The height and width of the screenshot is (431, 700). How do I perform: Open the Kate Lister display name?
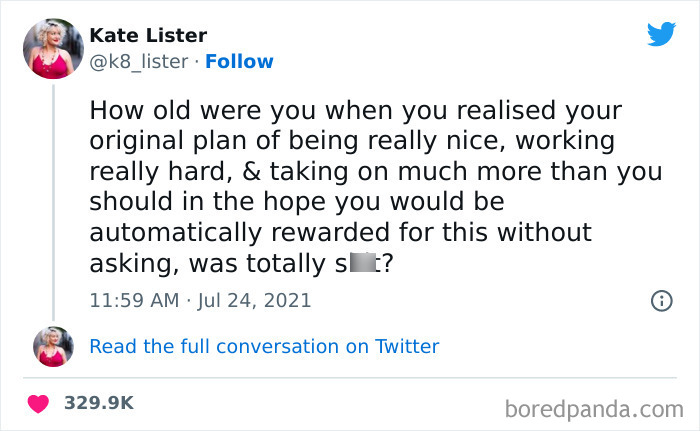pyautogui.click(x=148, y=36)
